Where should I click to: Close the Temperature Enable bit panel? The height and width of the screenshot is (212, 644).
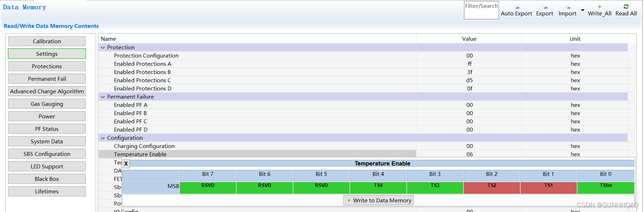click(126, 163)
